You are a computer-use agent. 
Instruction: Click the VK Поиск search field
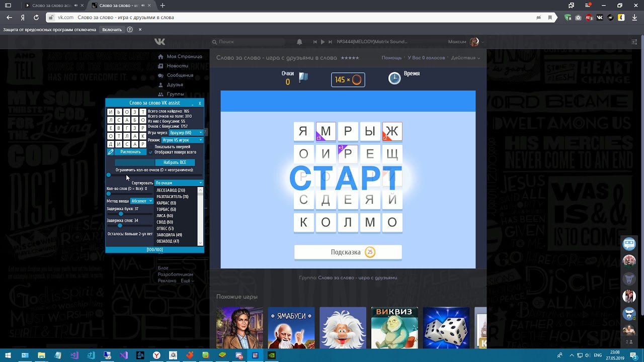point(249,42)
